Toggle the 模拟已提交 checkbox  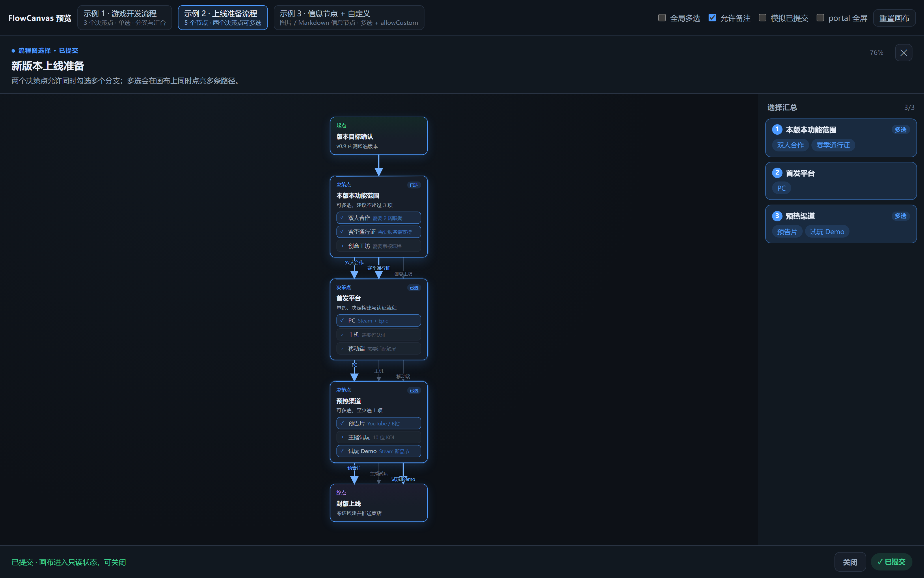[763, 18]
